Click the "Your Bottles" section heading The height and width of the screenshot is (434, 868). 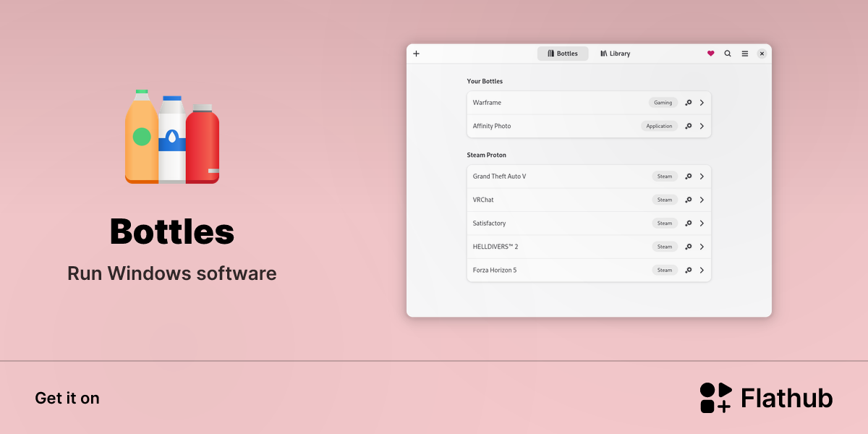pyautogui.click(x=485, y=82)
